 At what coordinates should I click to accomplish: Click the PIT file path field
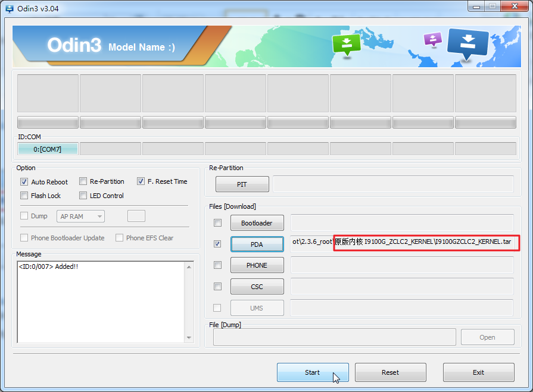click(393, 184)
